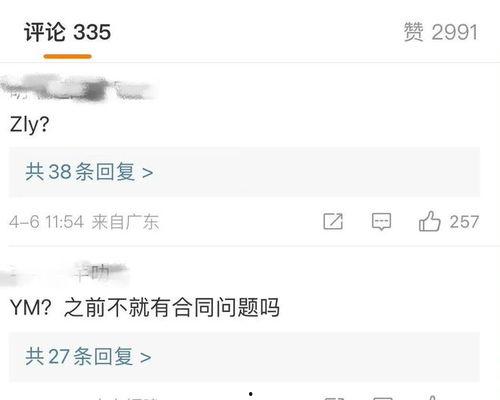This screenshot has width=500, height=400.
Task: Click the chevron after 共27条回复
Action: coord(146,357)
